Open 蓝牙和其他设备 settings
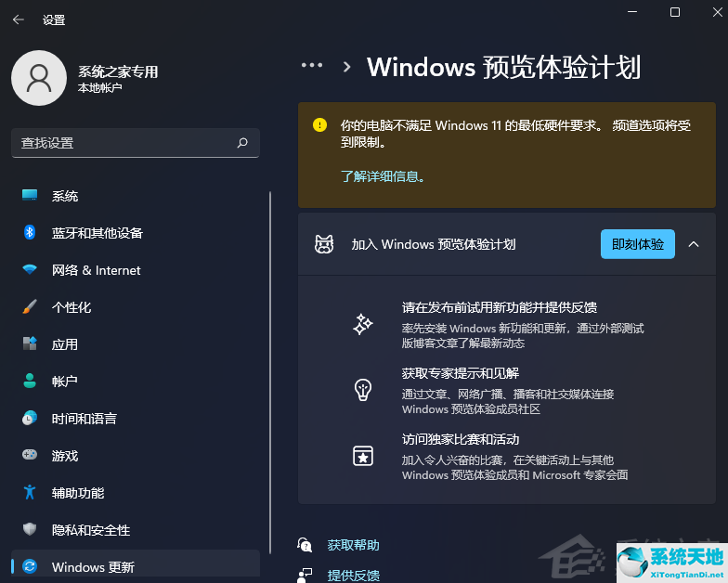 136,232
